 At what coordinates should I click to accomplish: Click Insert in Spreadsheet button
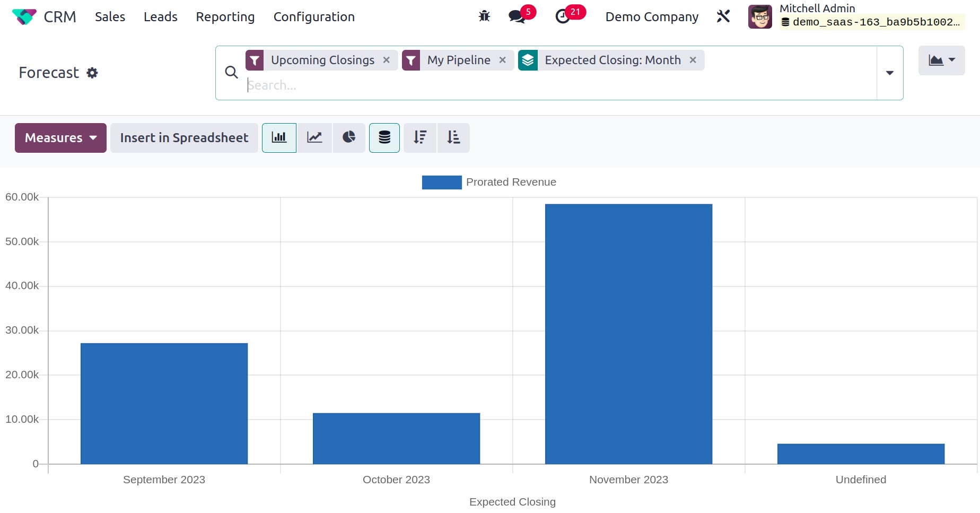(184, 138)
